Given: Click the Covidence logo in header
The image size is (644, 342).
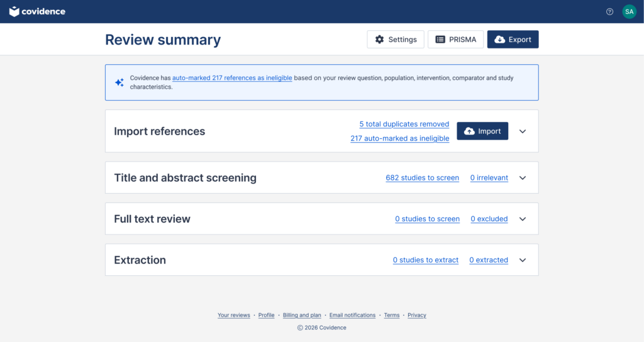Looking at the screenshot, I should pos(37,11).
